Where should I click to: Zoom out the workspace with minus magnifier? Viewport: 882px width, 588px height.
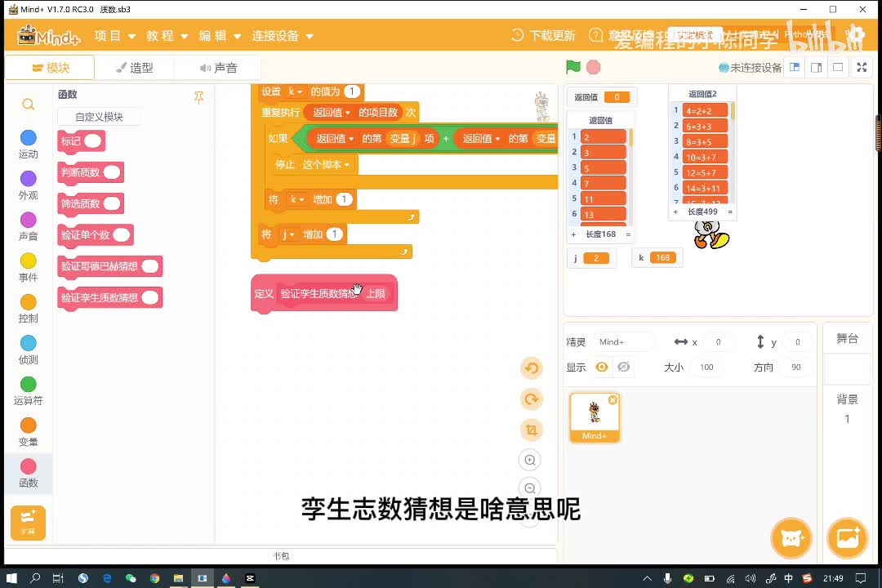530,488
